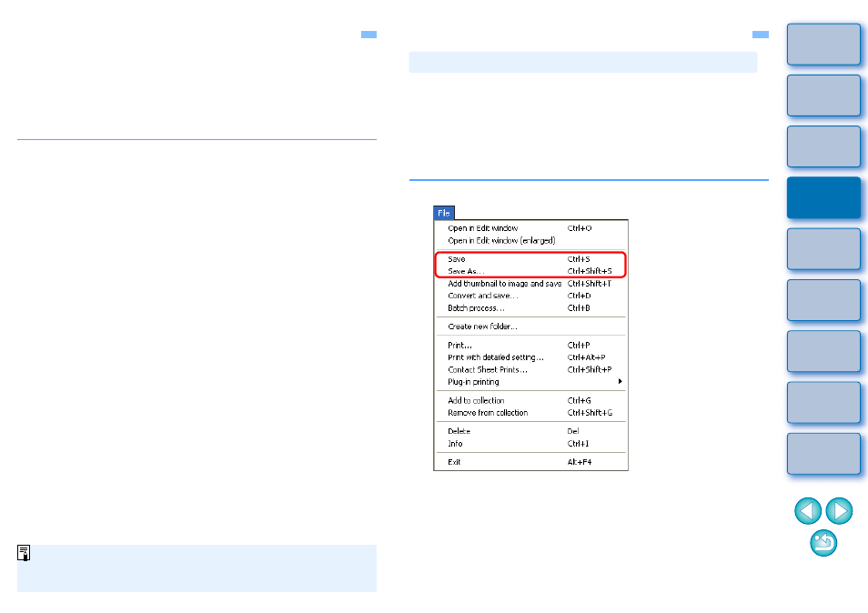Choose Convert and save...
868x613 pixels.
tap(530, 296)
